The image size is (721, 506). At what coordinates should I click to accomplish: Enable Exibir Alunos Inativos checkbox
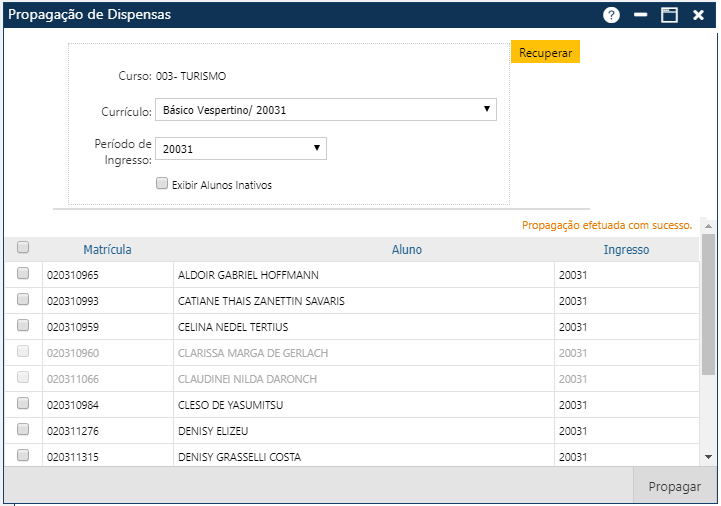pos(162,184)
